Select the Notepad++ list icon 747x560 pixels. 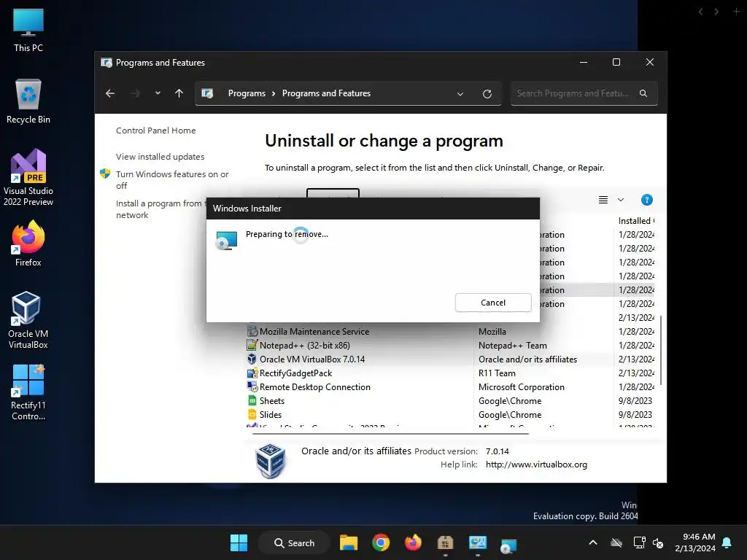tap(252, 345)
